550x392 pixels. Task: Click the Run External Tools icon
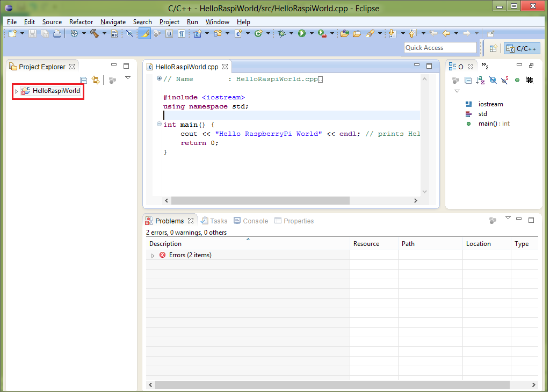(x=322, y=34)
